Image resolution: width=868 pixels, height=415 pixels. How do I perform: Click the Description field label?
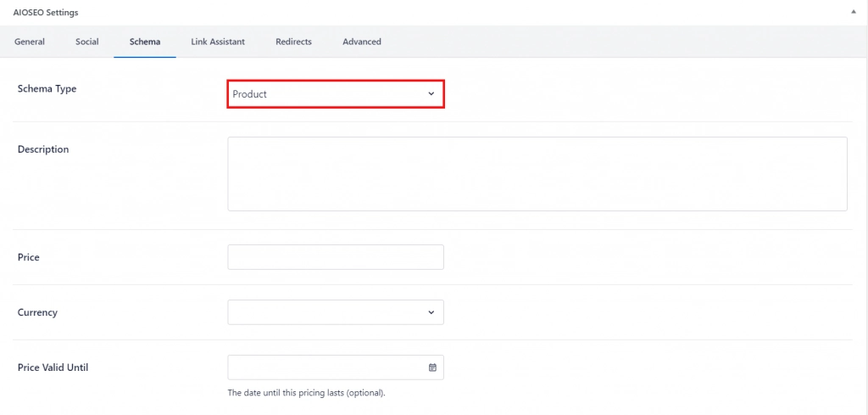click(x=43, y=149)
